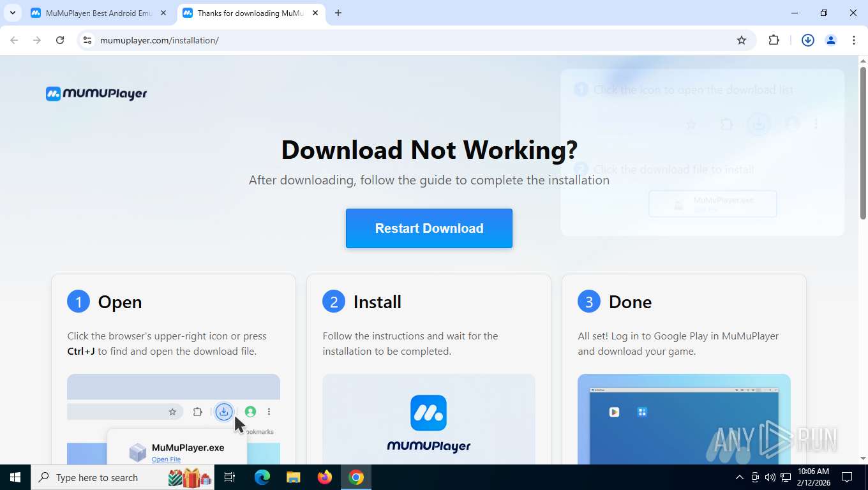The image size is (868, 490).
Task: Click the MuMuPlayer logo in page header
Action: pyautogui.click(x=96, y=94)
